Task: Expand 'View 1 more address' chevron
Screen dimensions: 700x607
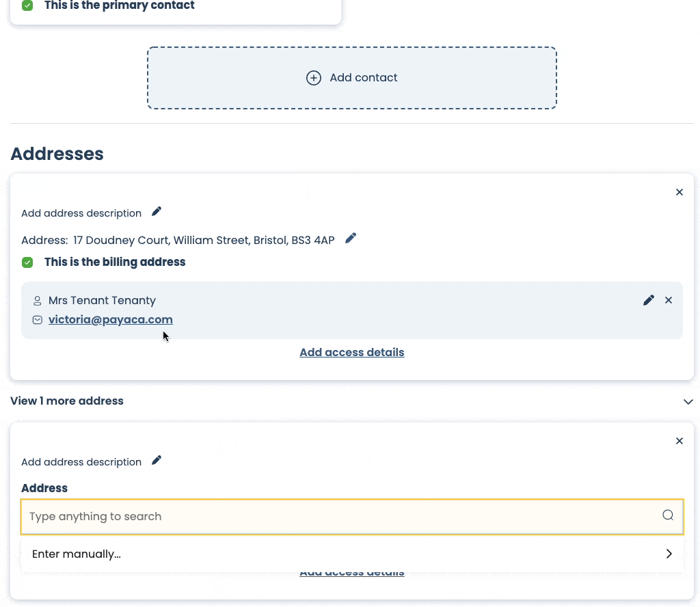Action: pyautogui.click(x=688, y=402)
